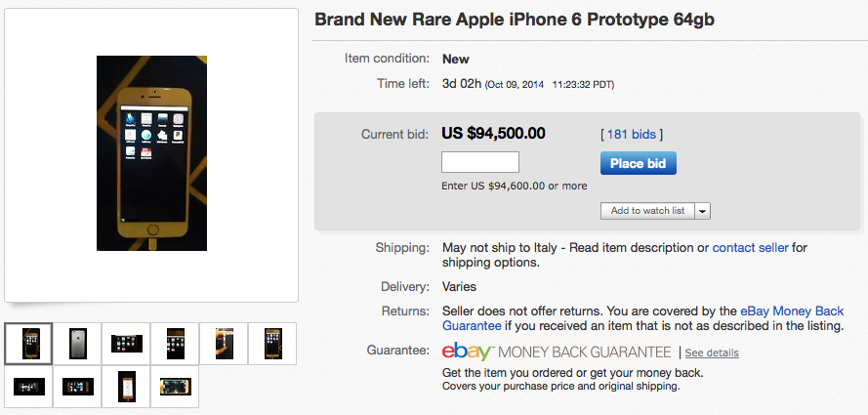The height and width of the screenshot is (415, 868).
Task: Click See details next to guarantee
Action: pyautogui.click(x=711, y=353)
